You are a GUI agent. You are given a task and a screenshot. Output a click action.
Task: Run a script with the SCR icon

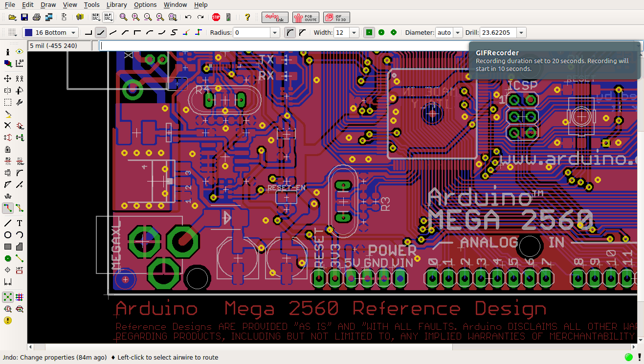point(96,17)
